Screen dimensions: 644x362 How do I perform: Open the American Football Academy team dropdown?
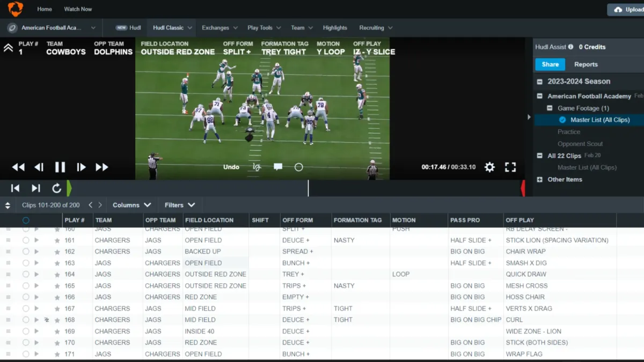pos(52,28)
